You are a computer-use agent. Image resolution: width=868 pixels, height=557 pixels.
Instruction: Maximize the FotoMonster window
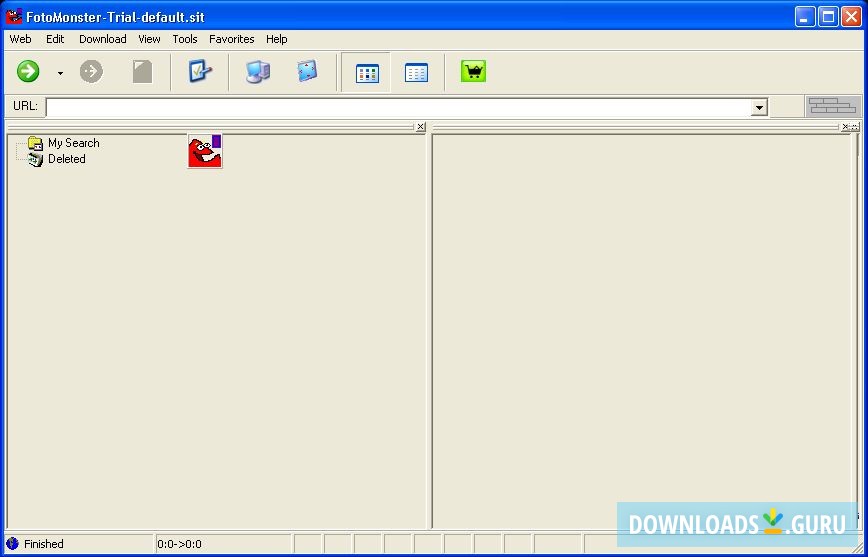(828, 17)
